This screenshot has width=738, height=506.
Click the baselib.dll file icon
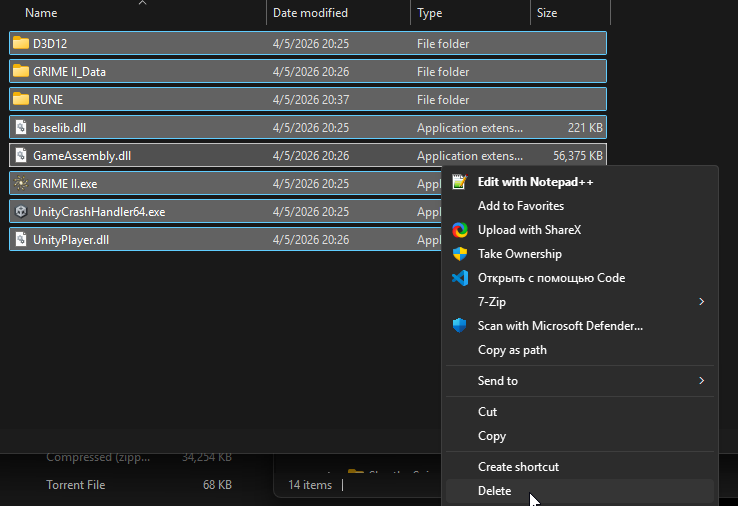point(21,128)
